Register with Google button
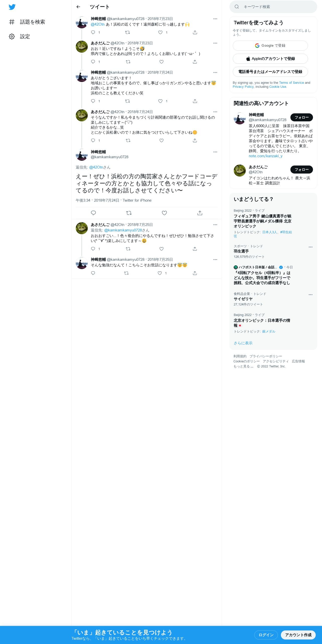 pos(270,46)
